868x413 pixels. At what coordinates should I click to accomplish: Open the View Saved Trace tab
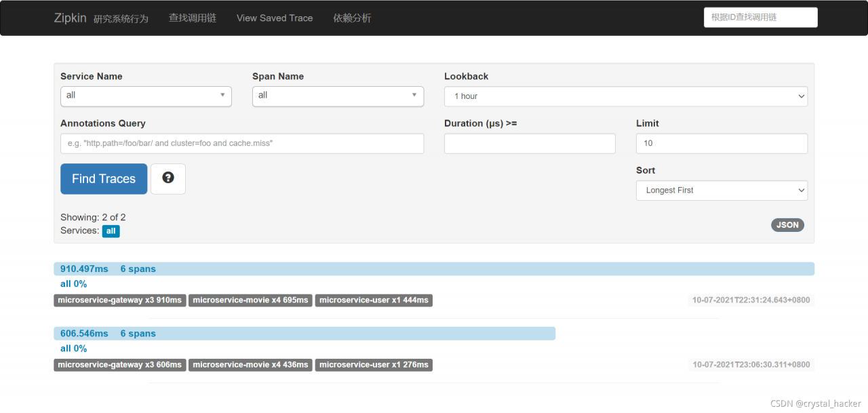tap(275, 18)
